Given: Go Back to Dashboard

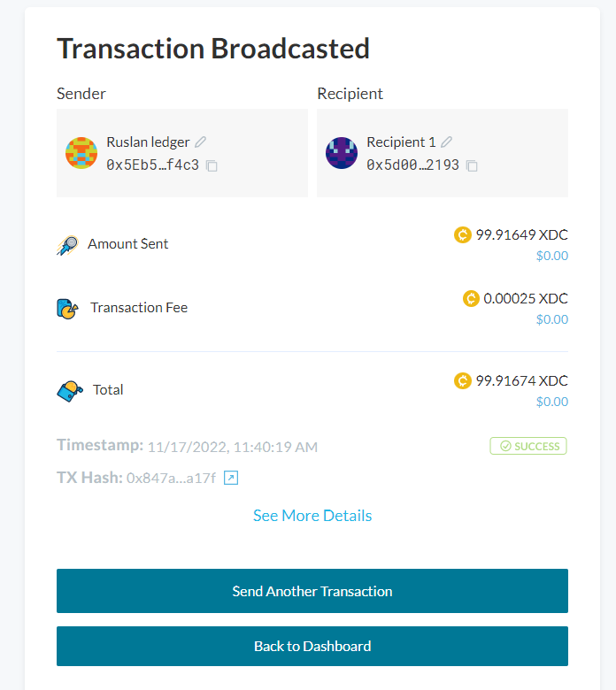Looking at the screenshot, I should click(312, 646).
